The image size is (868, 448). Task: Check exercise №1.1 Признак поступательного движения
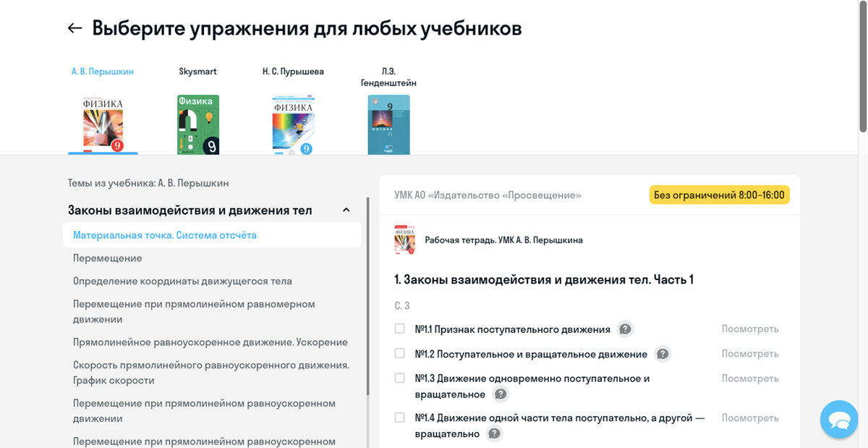tap(399, 329)
